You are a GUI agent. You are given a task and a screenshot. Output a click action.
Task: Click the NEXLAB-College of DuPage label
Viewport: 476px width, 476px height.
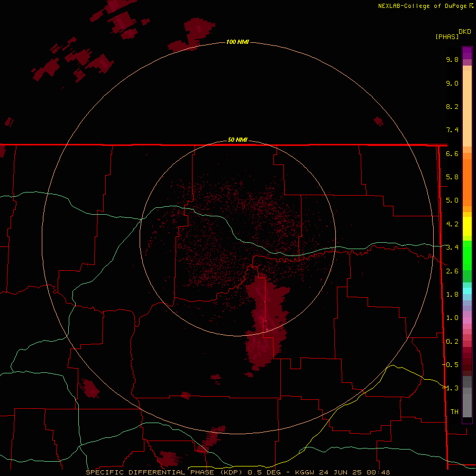point(422,6)
